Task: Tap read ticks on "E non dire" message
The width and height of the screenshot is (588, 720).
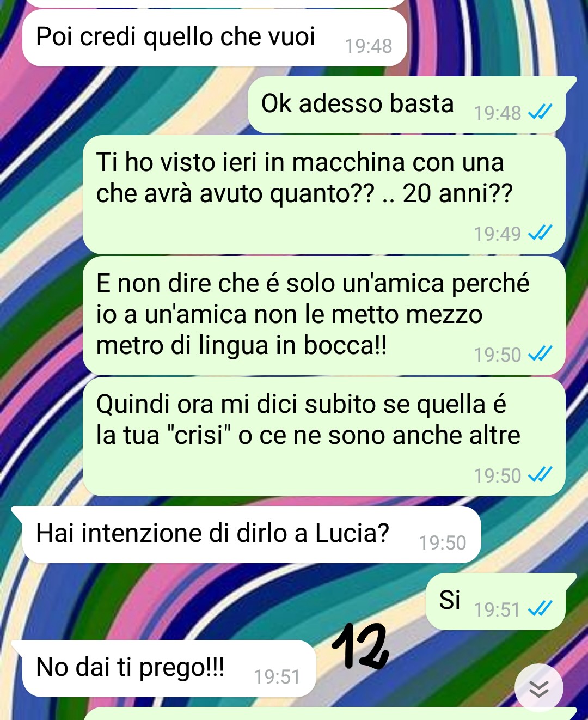Action: (x=541, y=354)
